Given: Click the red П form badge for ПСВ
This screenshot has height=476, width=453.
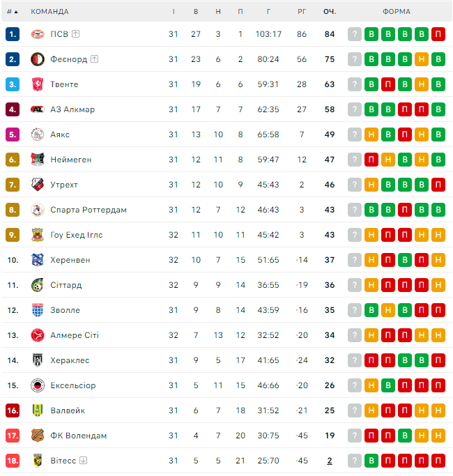Looking at the screenshot, I should coord(438,34).
